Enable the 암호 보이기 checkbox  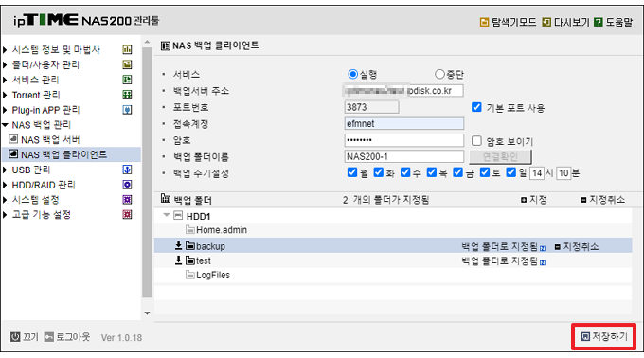[x=476, y=141]
